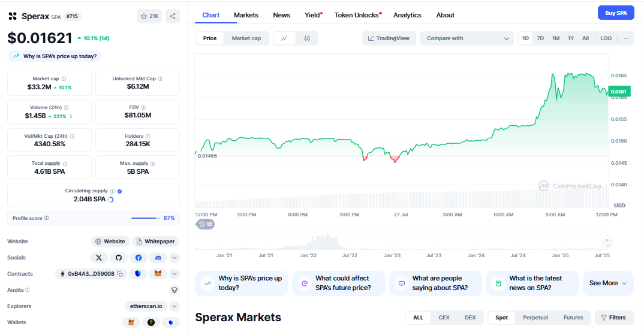Viewport: 644px width, 332px height.
Task: Set chart range to All
Action: [x=585, y=38]
